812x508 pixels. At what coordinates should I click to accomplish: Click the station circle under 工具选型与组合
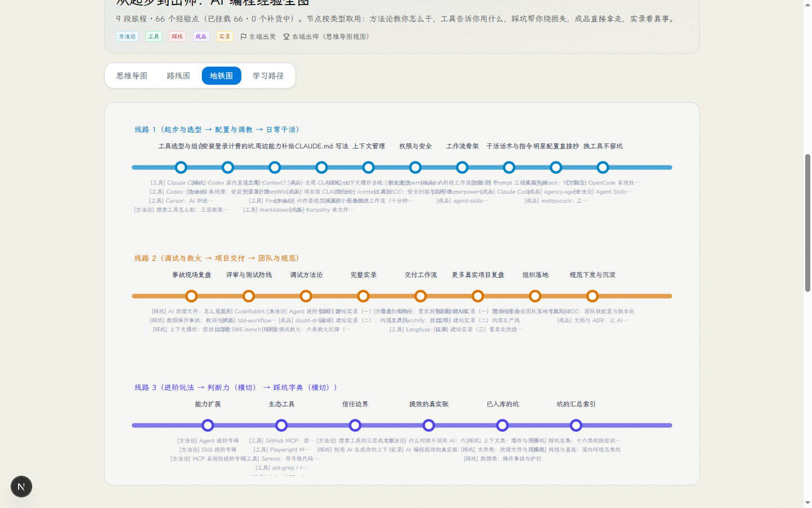point(181,167)
